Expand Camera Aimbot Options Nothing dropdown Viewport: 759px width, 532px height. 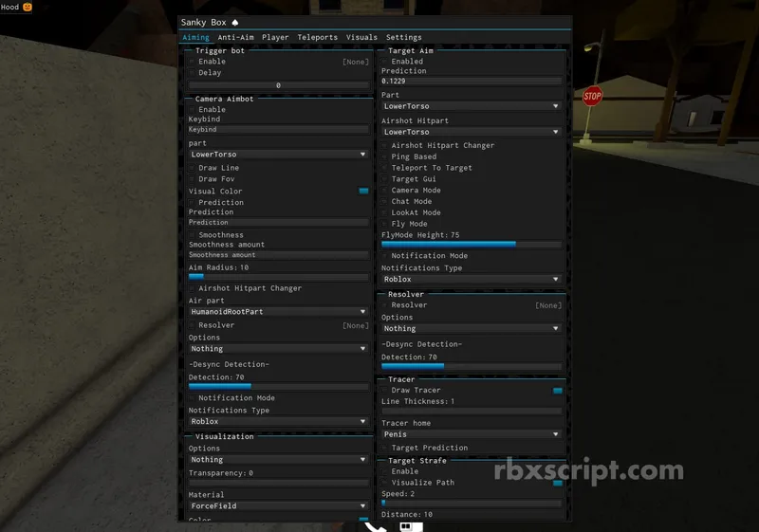tap(278, 349)
